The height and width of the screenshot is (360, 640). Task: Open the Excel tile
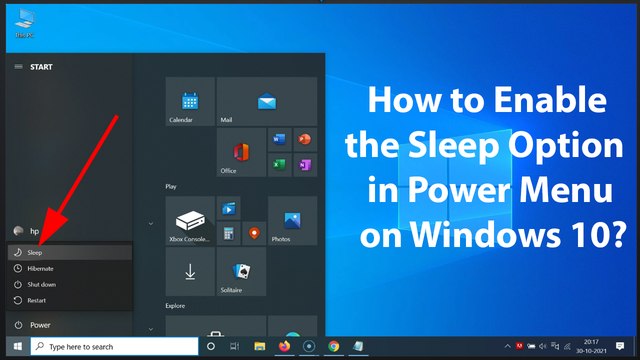pyautogui.click(x=280, y=165)
